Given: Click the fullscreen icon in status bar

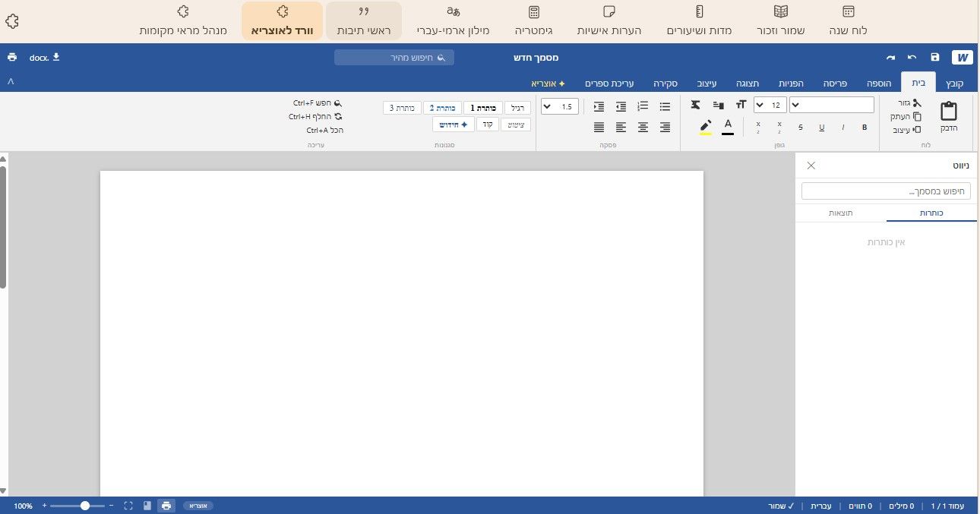Looking at the screenshot, I should (x=128, y=506).
